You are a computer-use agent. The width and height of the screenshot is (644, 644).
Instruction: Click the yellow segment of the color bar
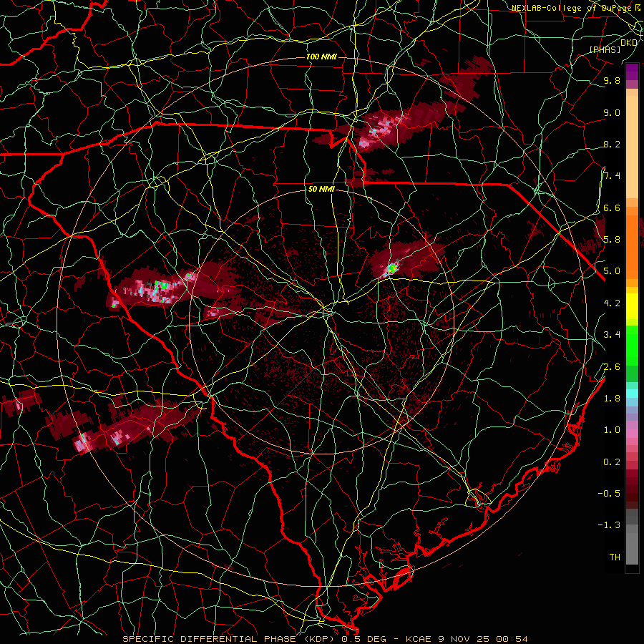[632, 306]
